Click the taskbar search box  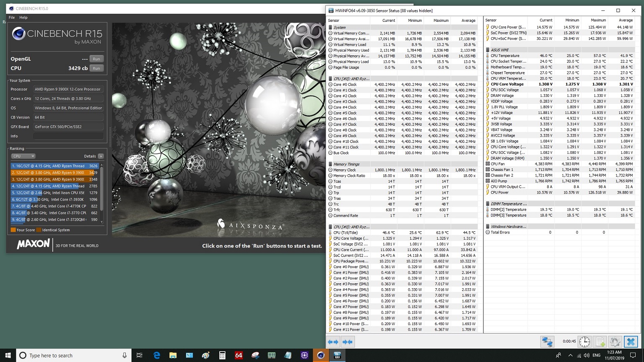click(73, 355)
